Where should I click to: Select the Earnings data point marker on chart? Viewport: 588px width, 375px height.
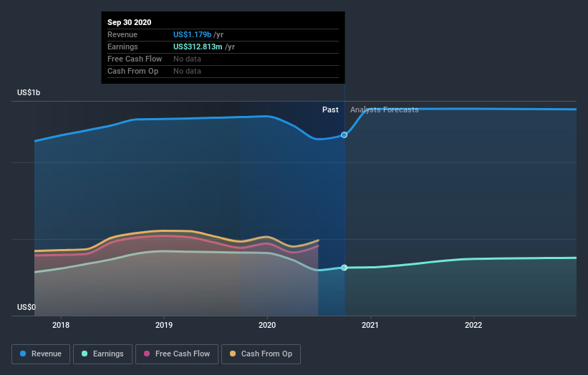[344, 268]
